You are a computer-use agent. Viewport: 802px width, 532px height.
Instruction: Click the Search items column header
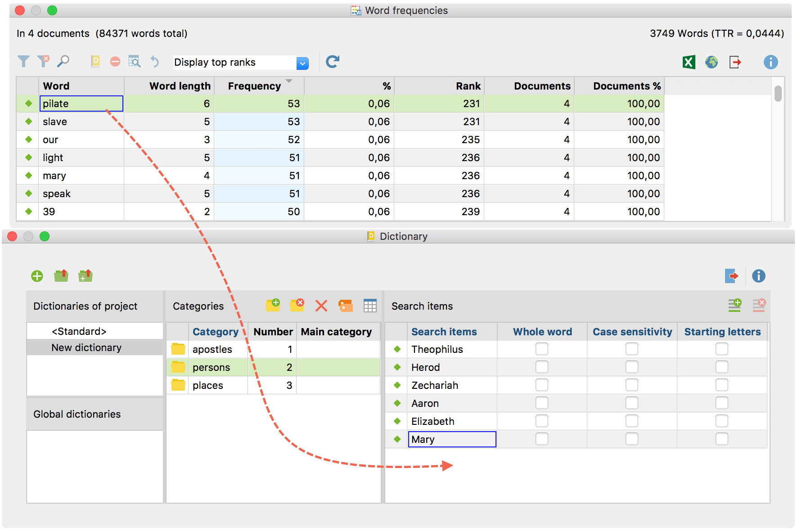click(x=444, y=332)
